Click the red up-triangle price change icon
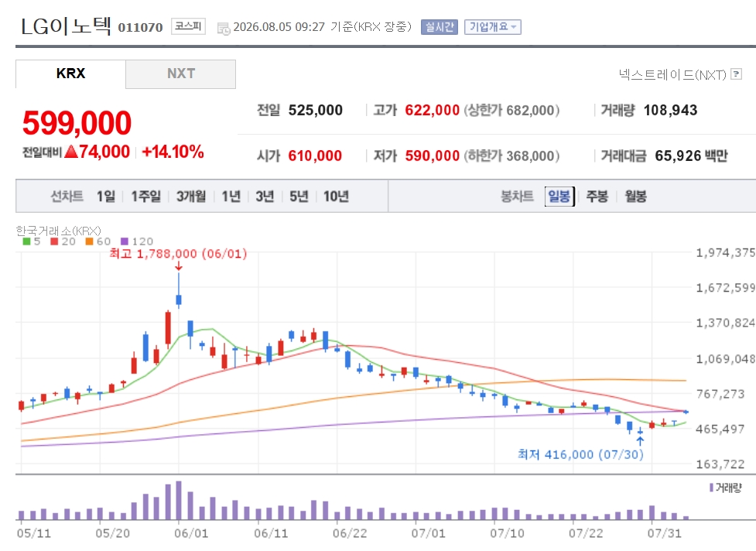Image resolution: width=756 pixels, height=551 pixels. click(71, 152)
